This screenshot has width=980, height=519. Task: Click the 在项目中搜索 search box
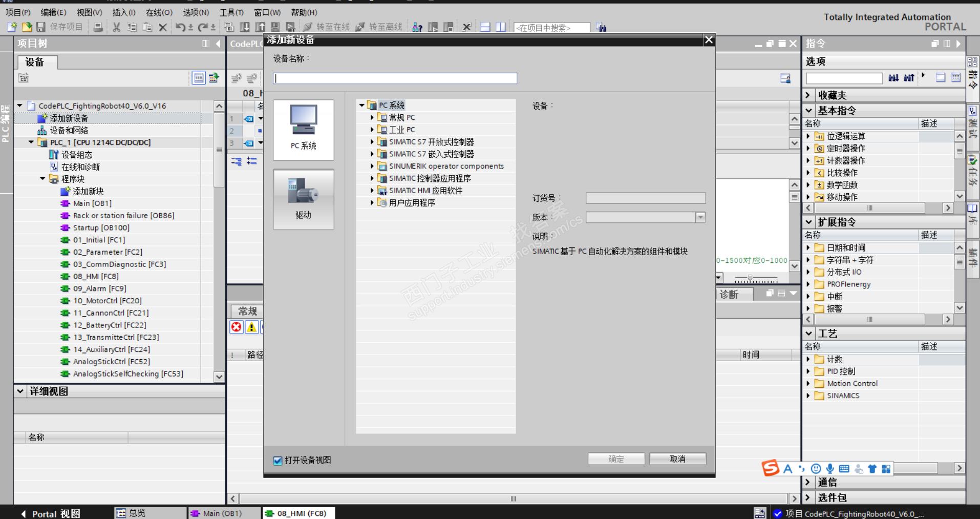(x=552, y=28)
